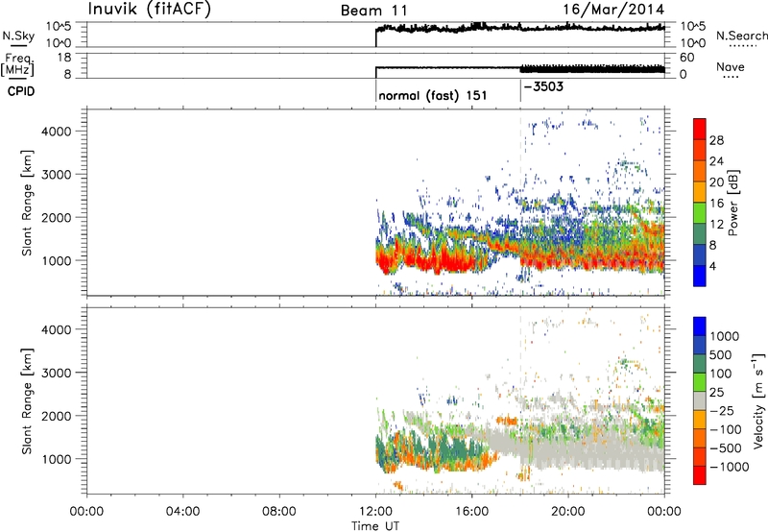Click the 'Inuvik (fitACF)' title text
Screen dimensions: 768x532
150,10
